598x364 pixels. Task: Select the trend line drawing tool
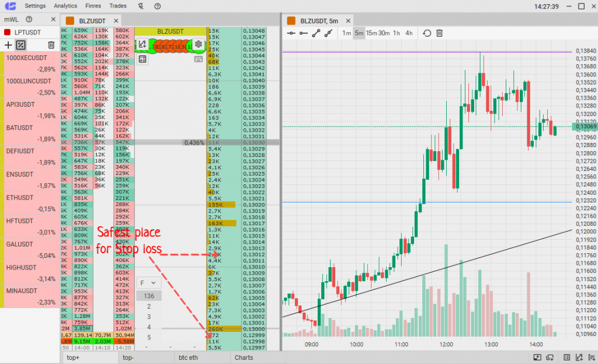click(316, 33)
